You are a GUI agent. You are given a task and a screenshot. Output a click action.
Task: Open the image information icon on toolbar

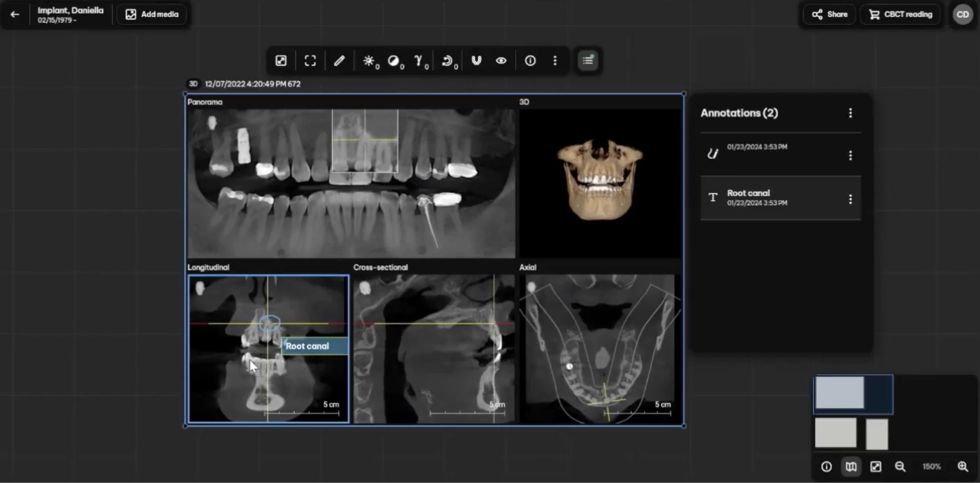point(530,60)
